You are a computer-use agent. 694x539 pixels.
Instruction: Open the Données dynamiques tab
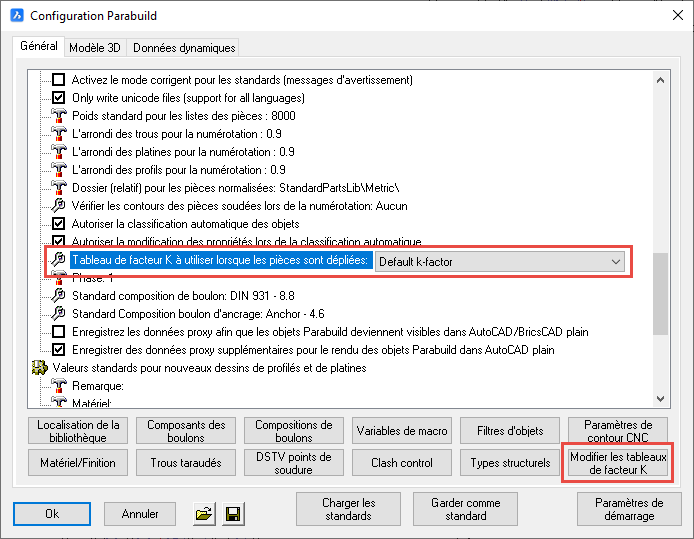tap(184, 48)
